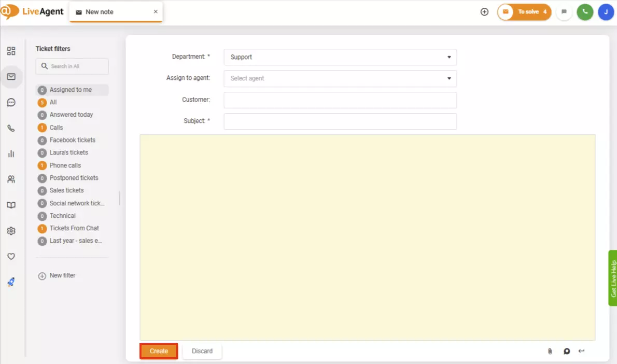Attach a file with the paperclip icon

[550, 351]
